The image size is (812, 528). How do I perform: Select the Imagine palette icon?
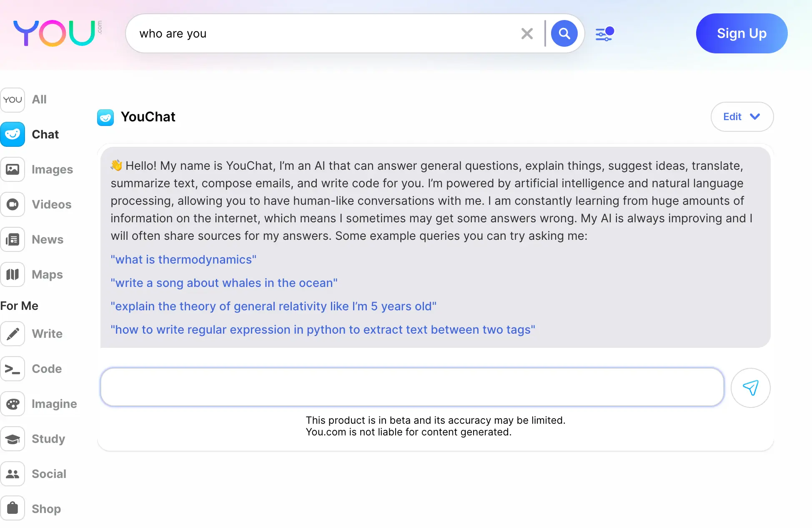pos(13,404)
